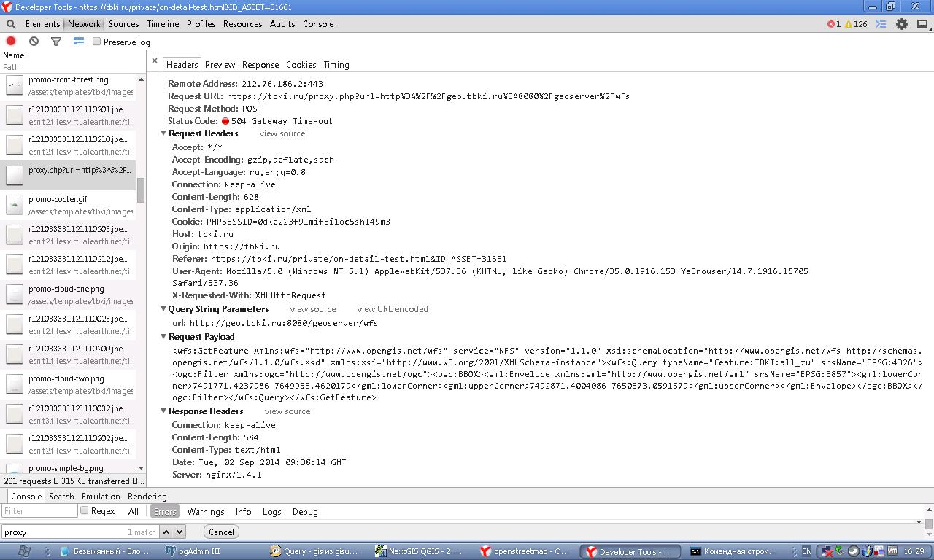The width and height of the screenshot is (934, 560).
Task: Click view URL encoded link
Action: 393,309
